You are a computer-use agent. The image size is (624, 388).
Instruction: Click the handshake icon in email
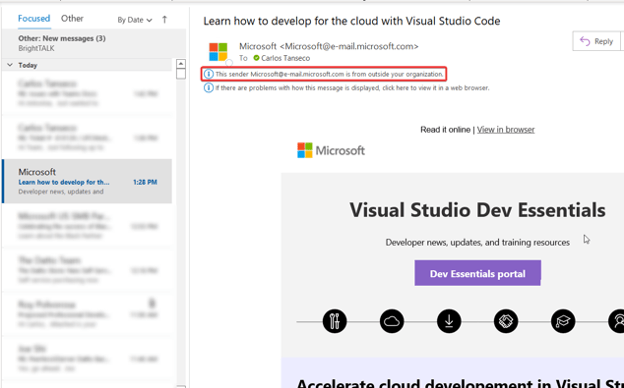pos(506,321)
